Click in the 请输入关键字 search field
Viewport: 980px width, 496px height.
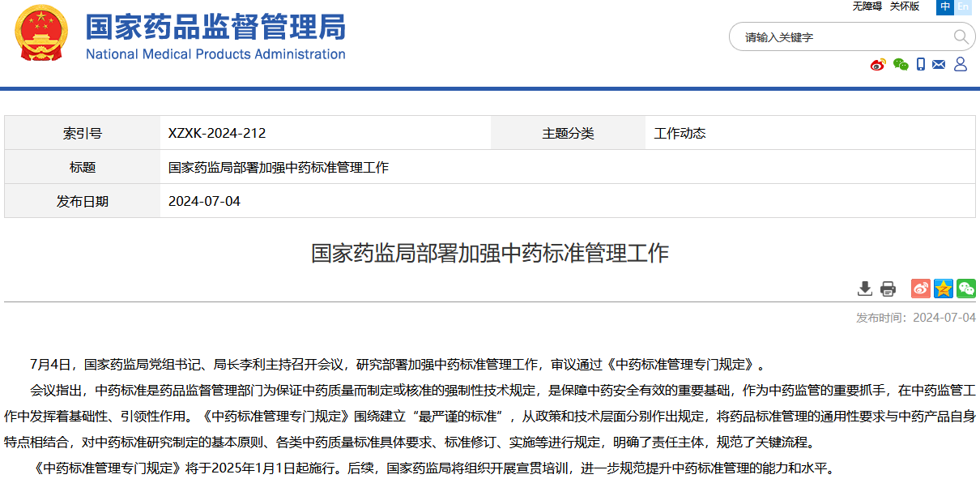(842, 37)
